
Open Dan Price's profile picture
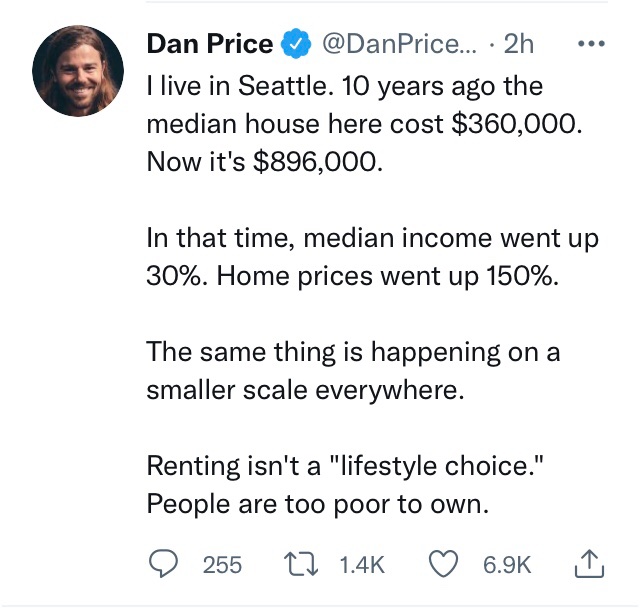click(78, 70)
